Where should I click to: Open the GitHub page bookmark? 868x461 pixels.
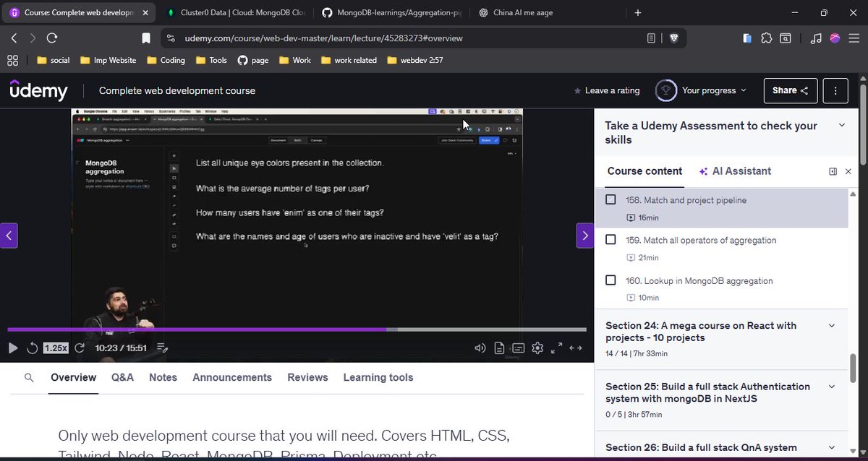(253, 60)
